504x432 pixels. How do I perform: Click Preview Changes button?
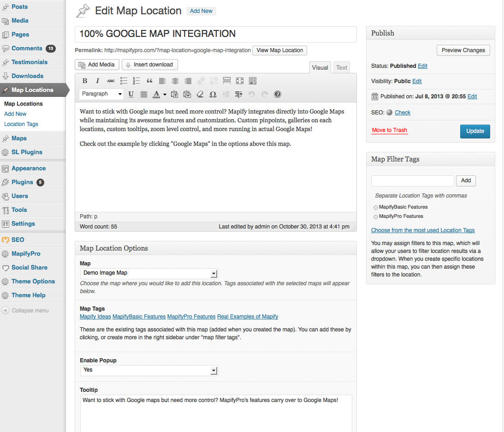463,50
